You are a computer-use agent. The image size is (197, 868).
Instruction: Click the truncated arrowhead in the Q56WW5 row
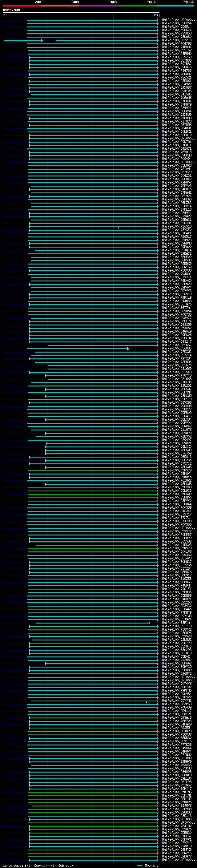click(128, 349)
